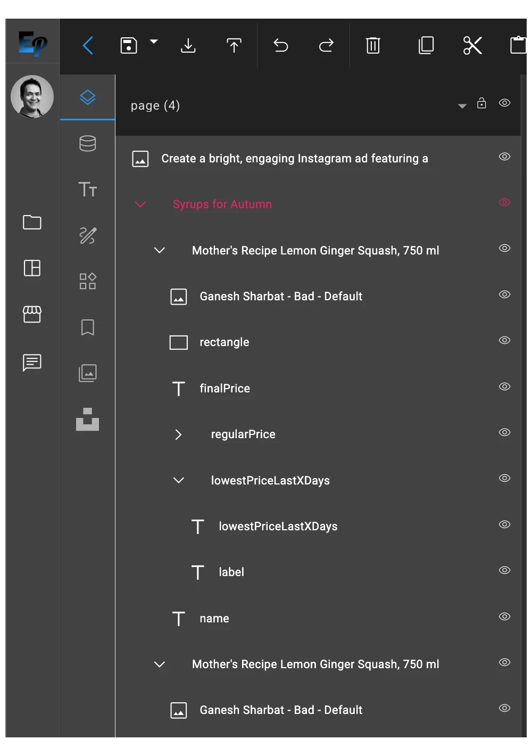Open the store icon in left sidebar
Screen dimensions: 532x756
(x=32, y=314)
